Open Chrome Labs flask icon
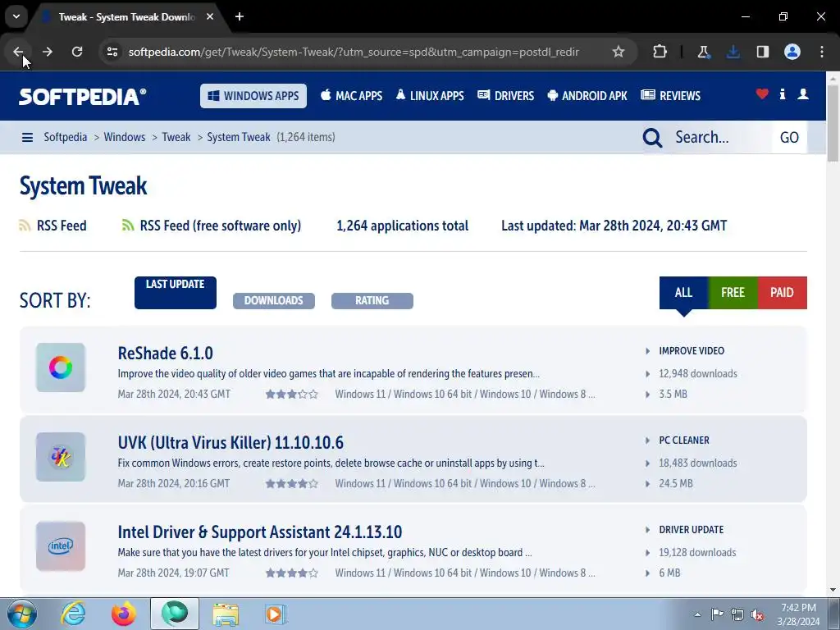840x630 pixels. [703, 52]
